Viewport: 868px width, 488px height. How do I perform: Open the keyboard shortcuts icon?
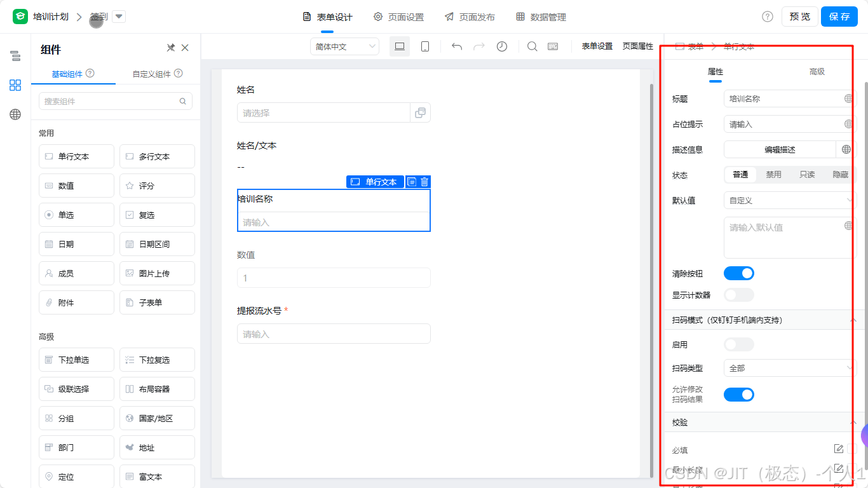(553, 46)
